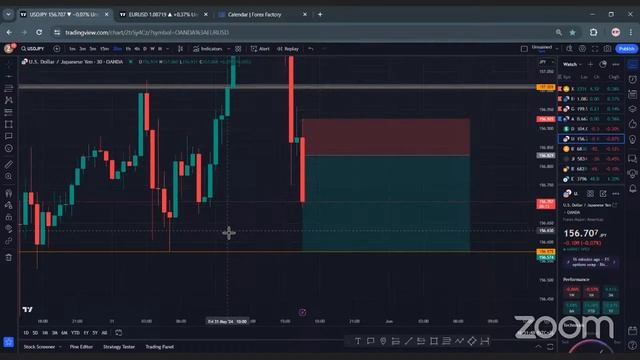
Task: Open the quick search icon in the top toolbar
Action: (x=569, y=49)
